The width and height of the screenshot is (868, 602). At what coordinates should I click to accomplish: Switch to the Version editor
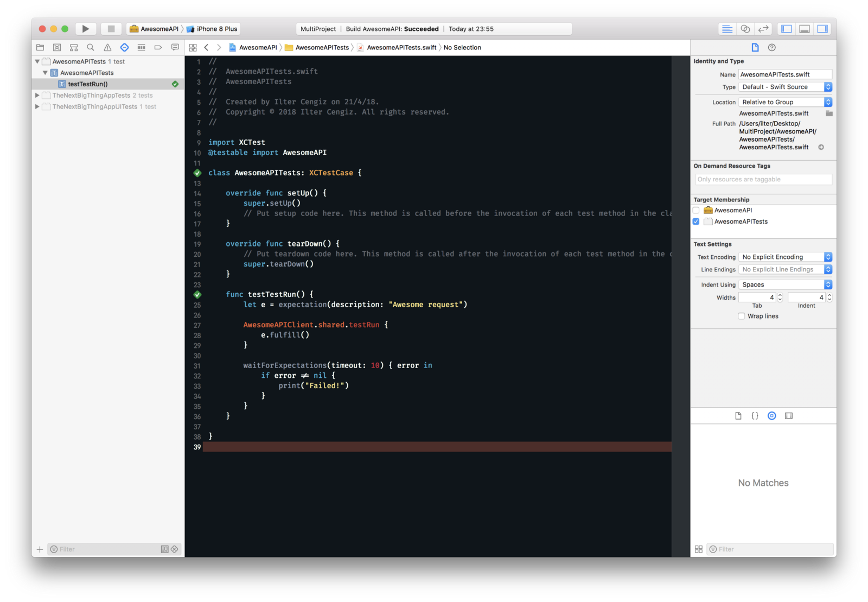pos(763,29)
